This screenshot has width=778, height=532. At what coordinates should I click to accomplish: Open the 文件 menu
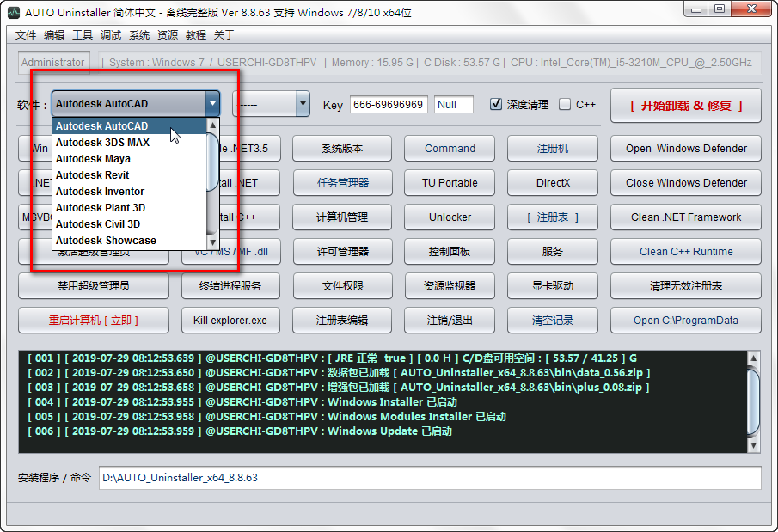[x=26, y=35]
